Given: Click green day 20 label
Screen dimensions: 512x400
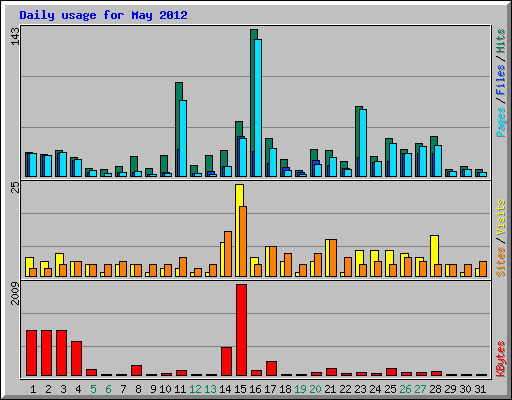Looking at the screenshot, I should point(315,389).
